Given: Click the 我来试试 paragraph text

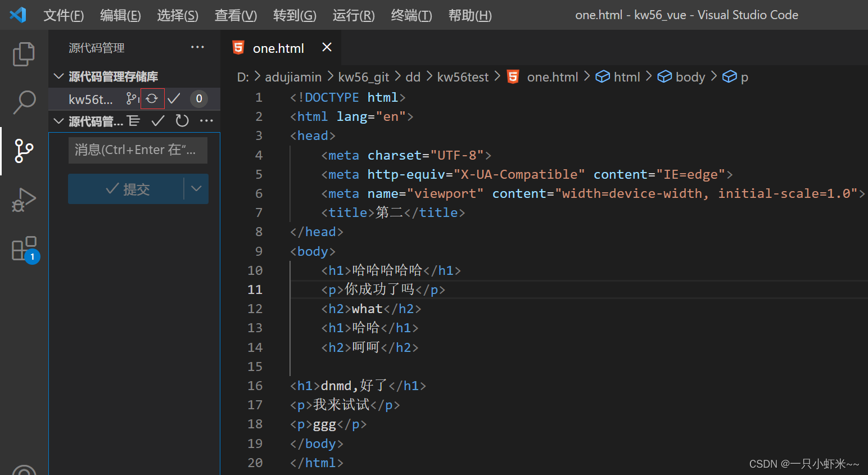Looking at the screenshot, I should (341, 405).
